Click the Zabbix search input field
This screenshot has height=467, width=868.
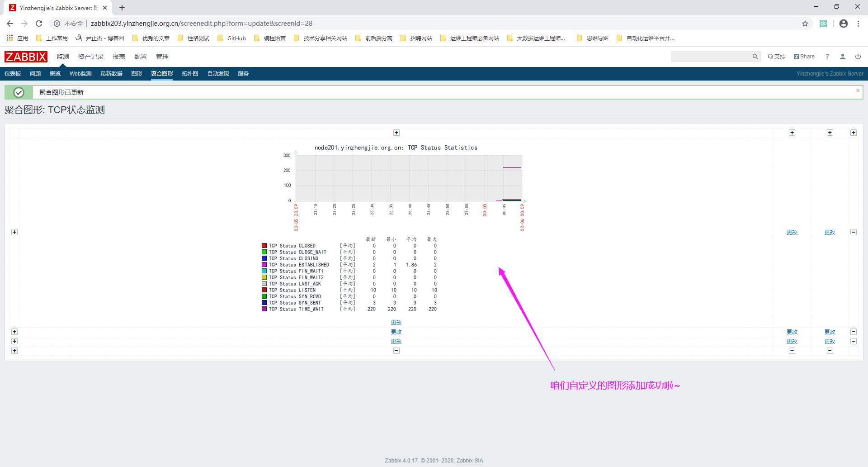[711, 57]
